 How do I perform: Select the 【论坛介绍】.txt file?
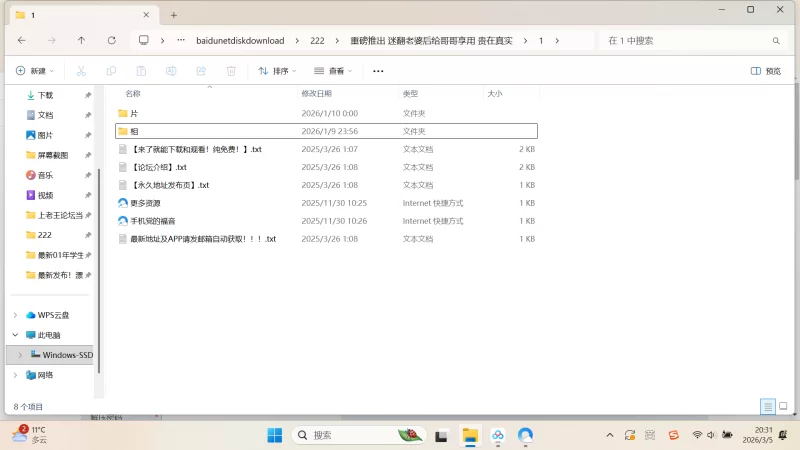point(158,167)
